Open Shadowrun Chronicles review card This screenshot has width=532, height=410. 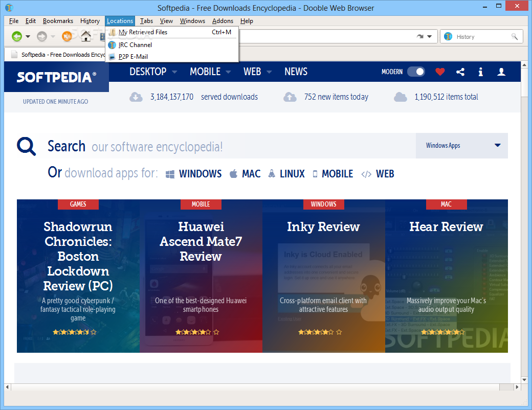(78, 276)
